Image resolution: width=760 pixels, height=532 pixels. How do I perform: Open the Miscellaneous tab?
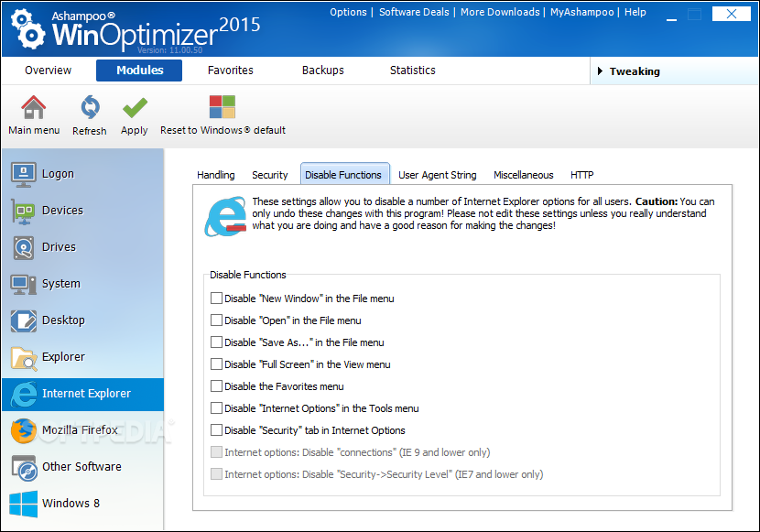coord(524,175)
